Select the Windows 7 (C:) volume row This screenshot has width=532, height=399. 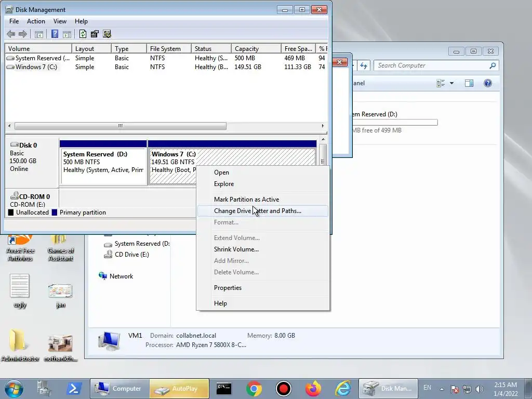point(166,67)
